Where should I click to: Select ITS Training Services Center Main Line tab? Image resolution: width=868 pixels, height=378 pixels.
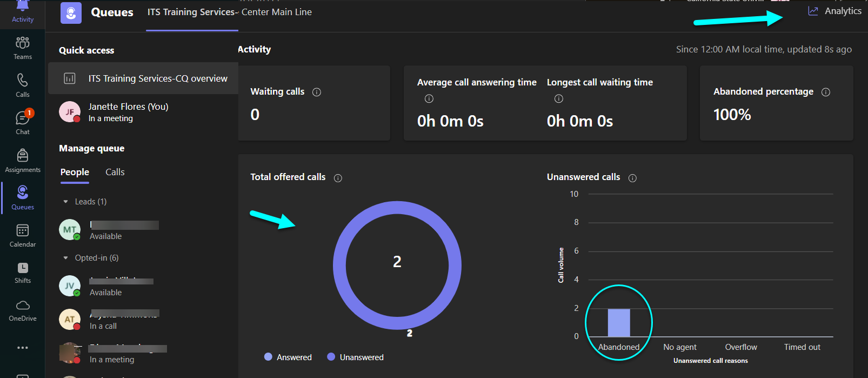[x=230, y=12]
